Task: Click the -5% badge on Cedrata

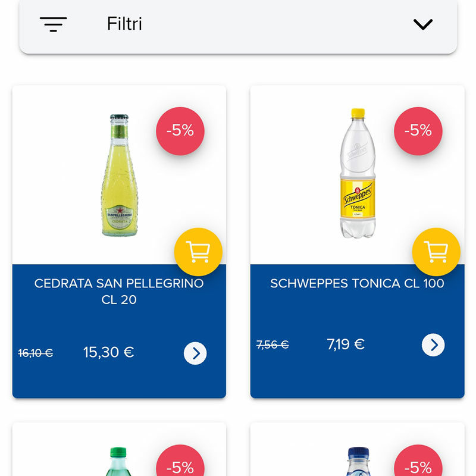Action: tap(180, 131)
